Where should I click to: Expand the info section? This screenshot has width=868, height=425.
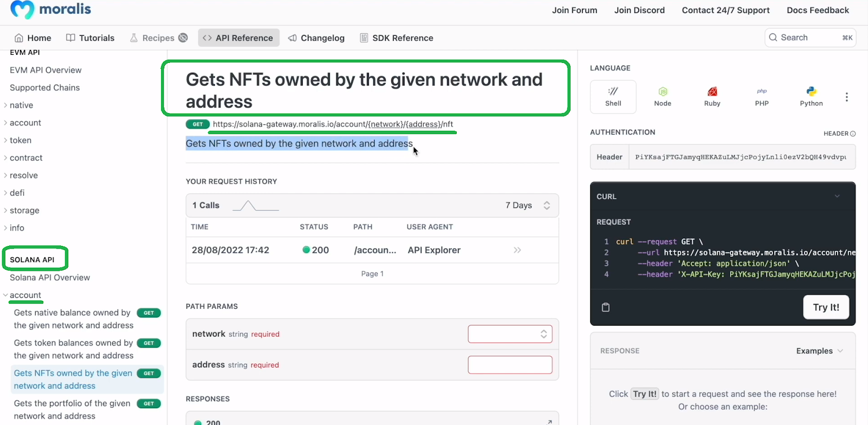point(15,228)
